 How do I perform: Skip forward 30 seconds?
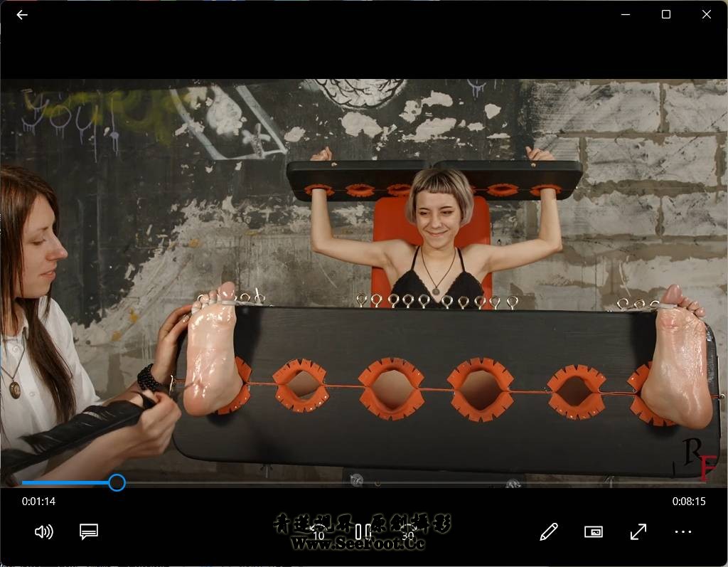(x=407, y=531)
